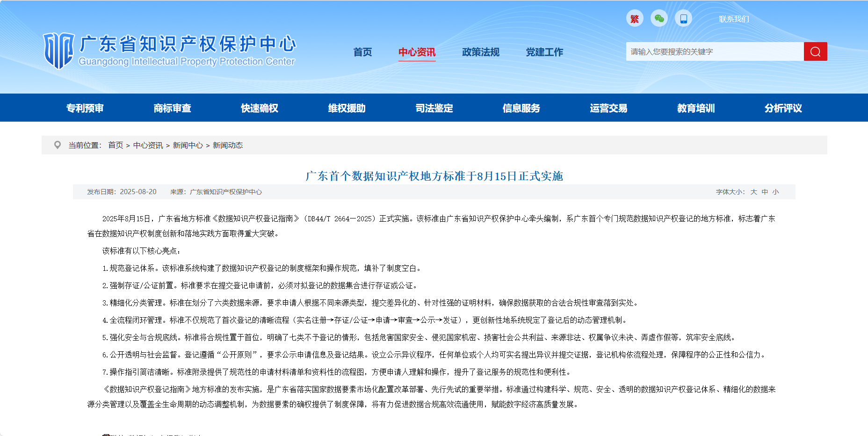Click the paragraph starting 1.规范登记体系
868x436 pixels.
[263, 268]
